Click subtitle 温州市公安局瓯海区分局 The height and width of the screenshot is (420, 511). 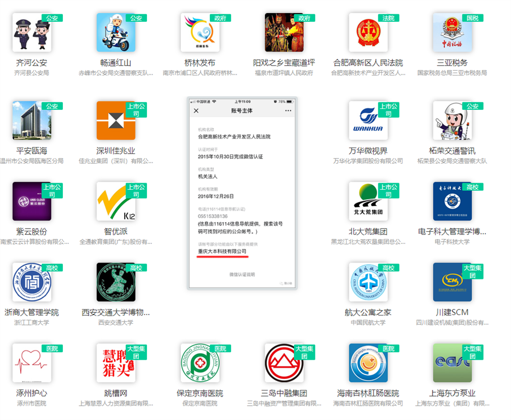pyautogui.click(x=32, y=161)
